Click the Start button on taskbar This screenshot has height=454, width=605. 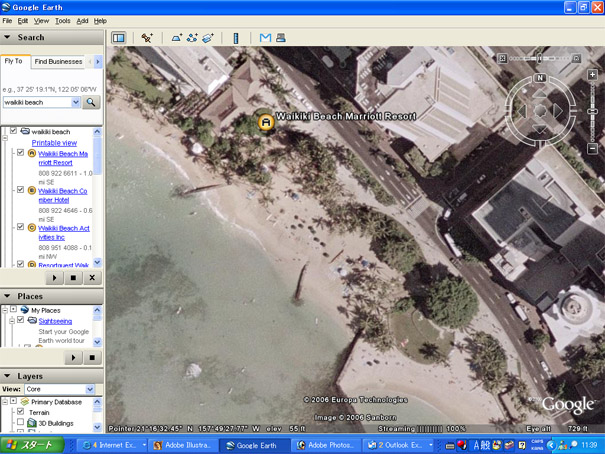pyautogui.click(x=32, y=445)
